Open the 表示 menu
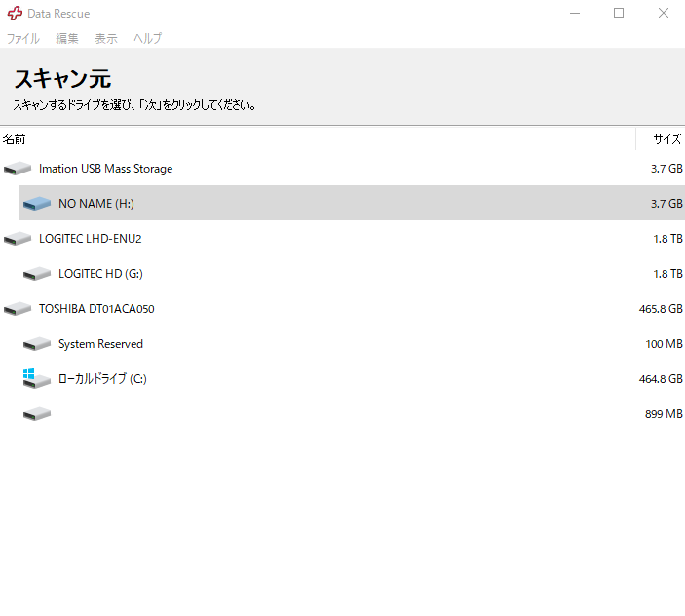Viewport: 685px width, 616px height. [106, 39]
